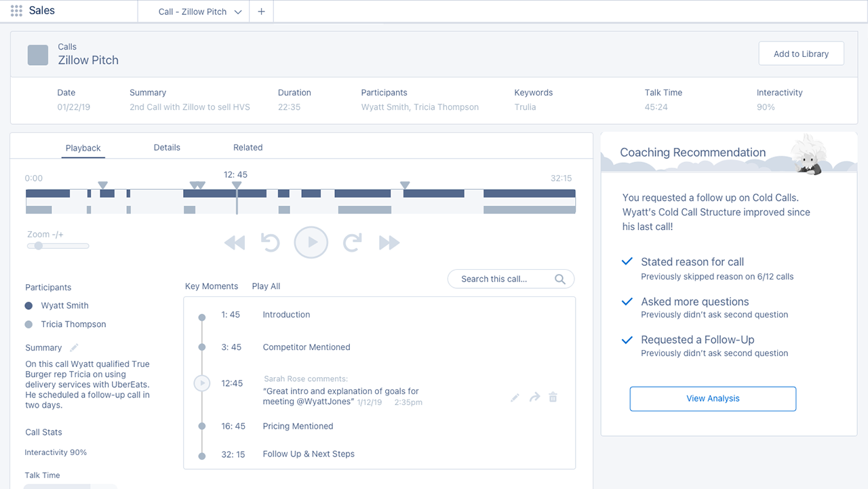Switch to the Details tab
Viewport: 868px width, 489px height.
[x=167, y=147]
